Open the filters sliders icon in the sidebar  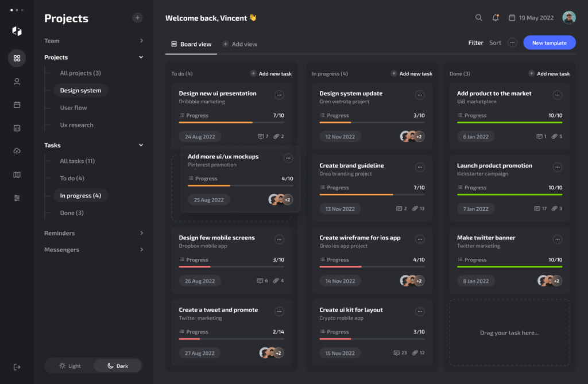click(x=17, y=197)
